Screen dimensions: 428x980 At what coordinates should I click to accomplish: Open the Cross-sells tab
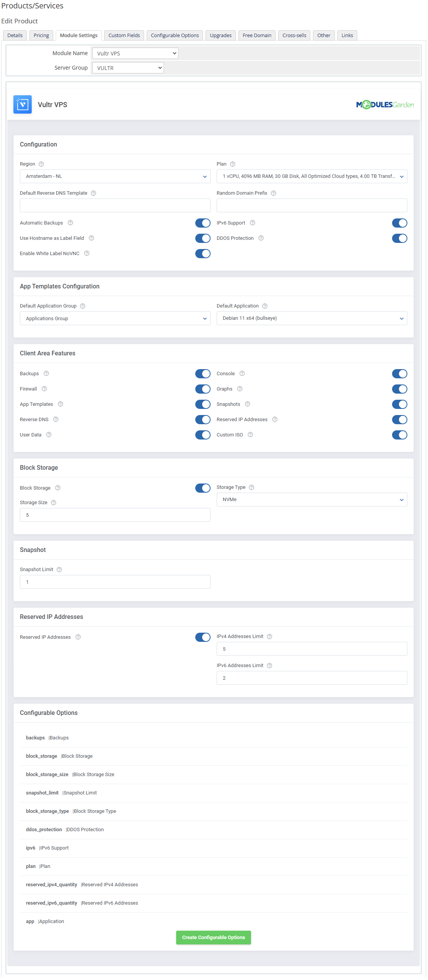pyautogui.click(x=294, y=35)
